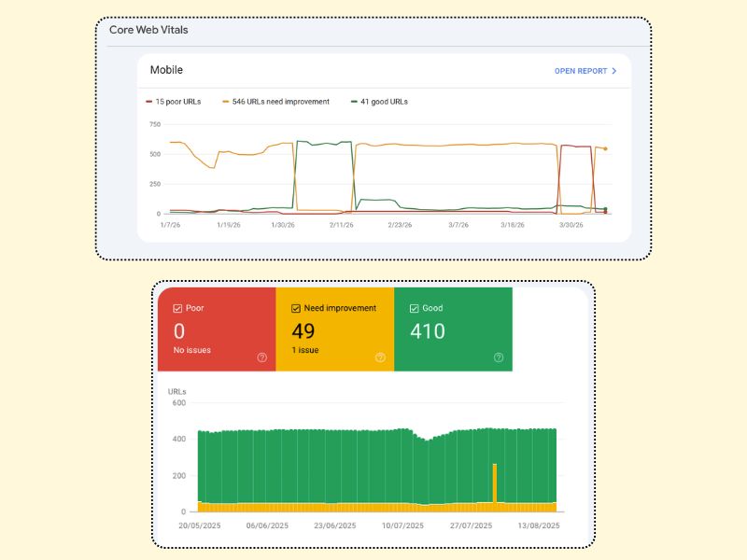Open help icon on the Good card

pyautogui.click(x=499, y=357)
